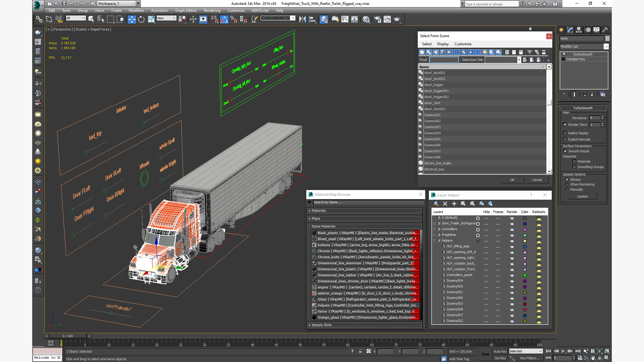This screenshot has width=644, height=362.
Task: Click the Render Setup teapot icon
Action: 377,19
